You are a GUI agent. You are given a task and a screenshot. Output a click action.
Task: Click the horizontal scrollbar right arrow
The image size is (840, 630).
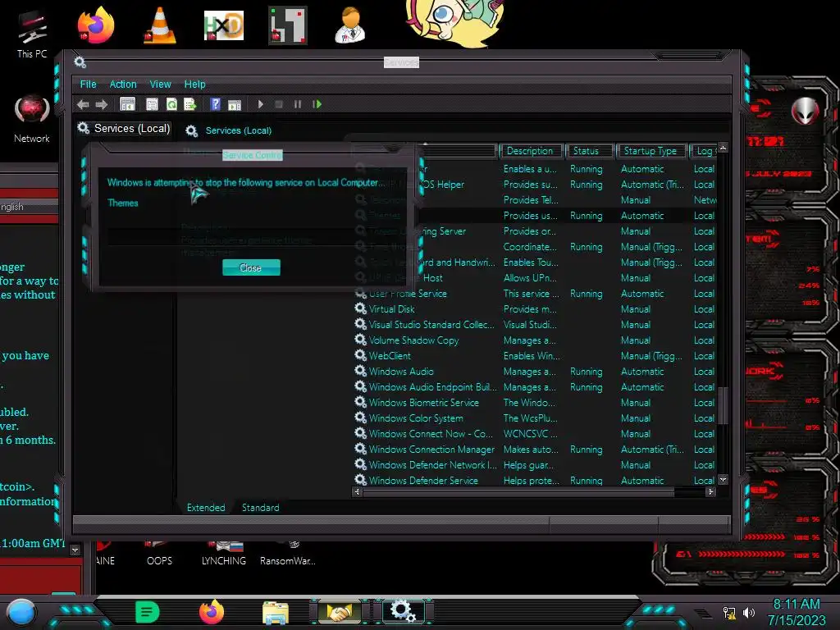coord(711,491)
